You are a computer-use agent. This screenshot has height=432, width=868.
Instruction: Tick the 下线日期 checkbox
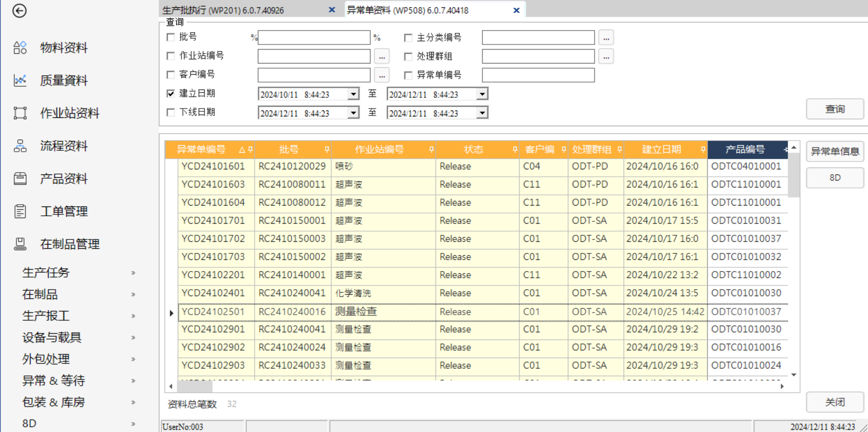[x=171, y=112]
